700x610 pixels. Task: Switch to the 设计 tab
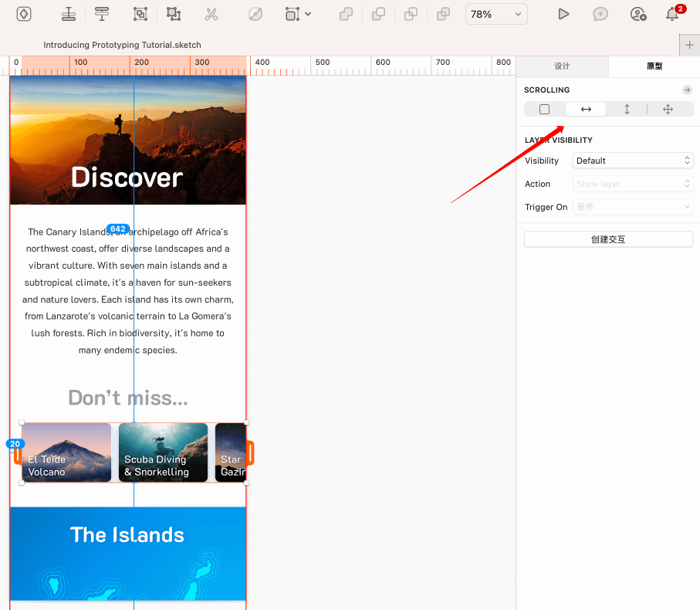562,66
